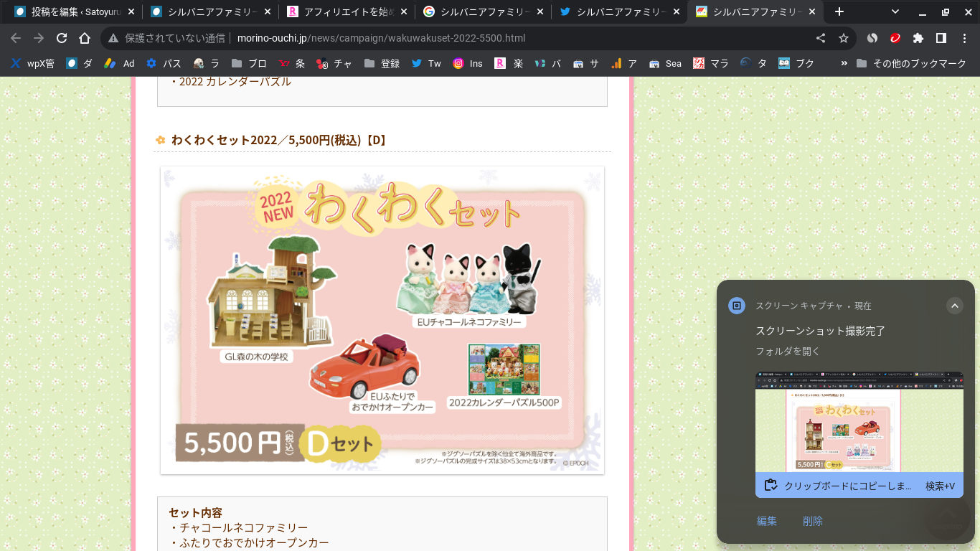
Task: Open the ダ bookmark
Action: (x=80, y=63)
